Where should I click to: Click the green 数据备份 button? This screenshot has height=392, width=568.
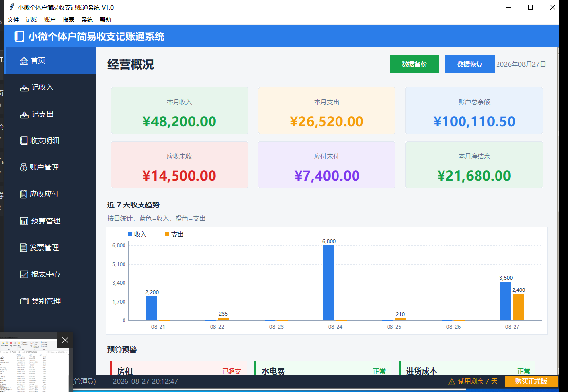414,64
